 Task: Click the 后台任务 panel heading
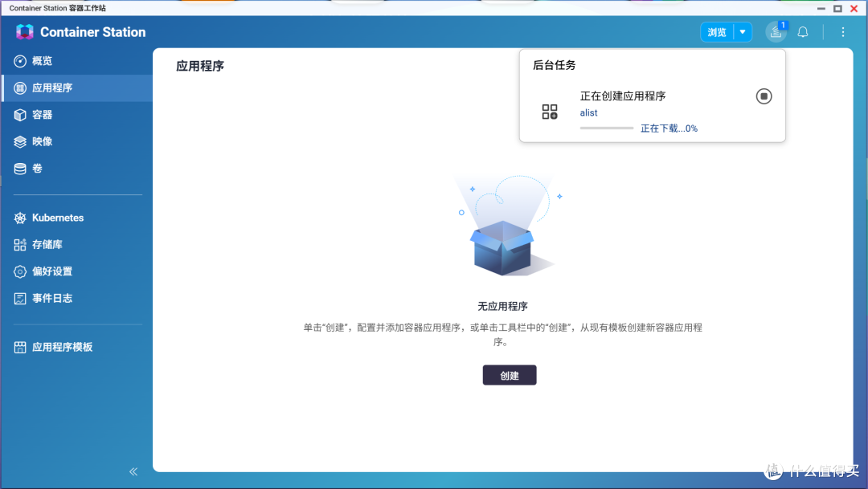pos(554,65)
